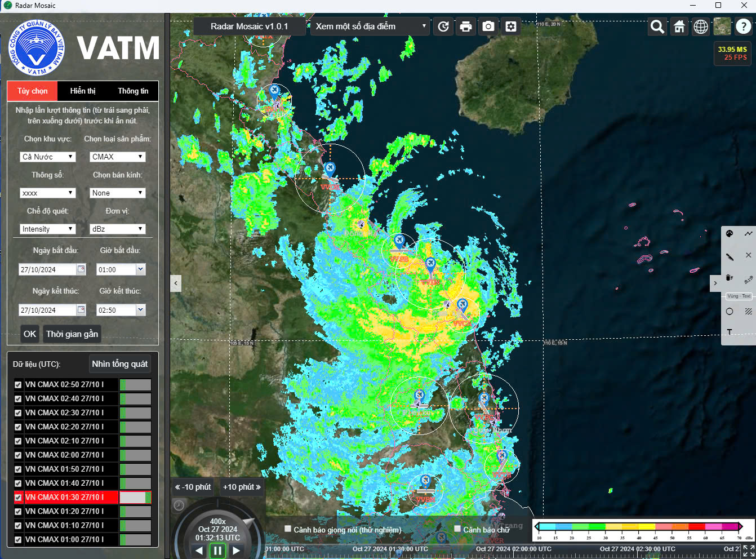Image resolution: width=756 pixels, height=559 pixels.
Task: Click the VVDN airport marker on map
Action: (x=330, y=170)
